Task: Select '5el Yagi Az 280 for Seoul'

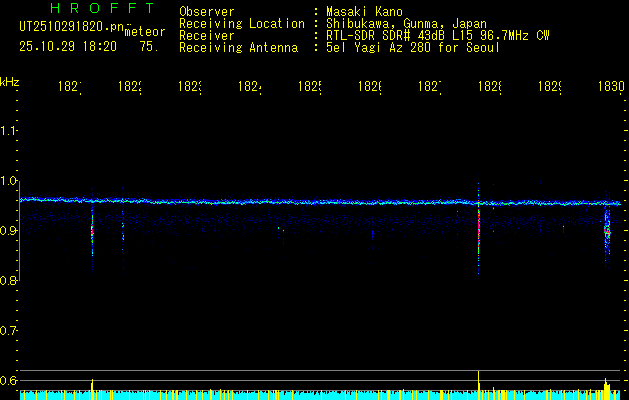Action: click(x=413, y=48)
